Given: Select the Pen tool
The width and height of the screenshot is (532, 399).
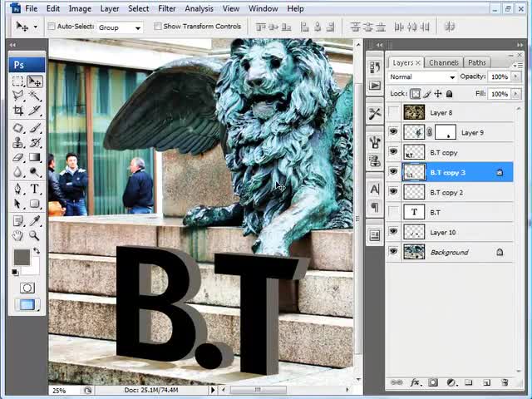Looking at the screenshot, I should (18, 189).
